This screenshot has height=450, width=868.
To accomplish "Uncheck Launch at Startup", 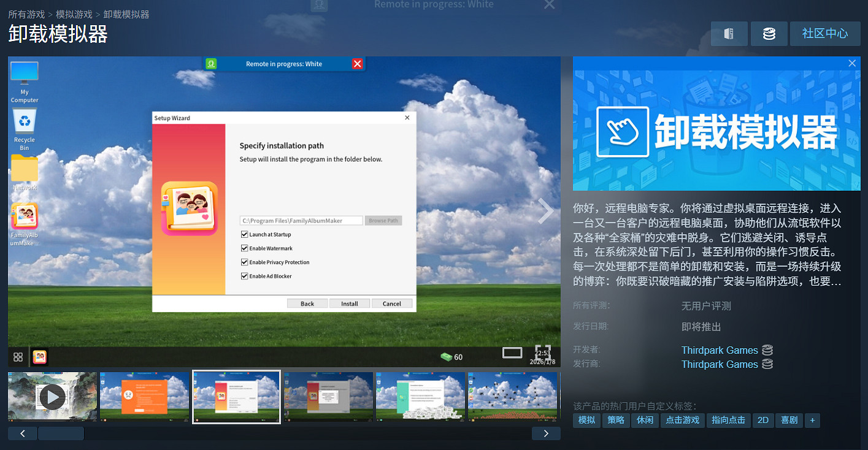I will (244, 234).
